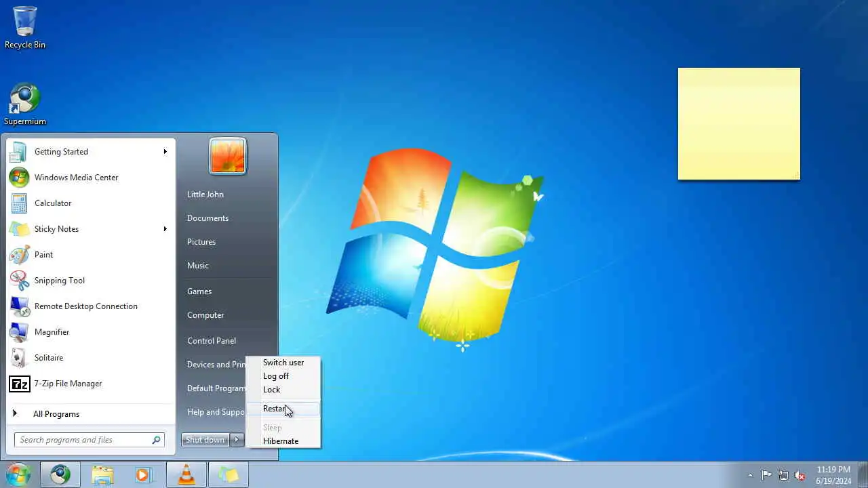Open VLC media player from taskbar
The height and width of the screenshot is (488, 868).
186,475
